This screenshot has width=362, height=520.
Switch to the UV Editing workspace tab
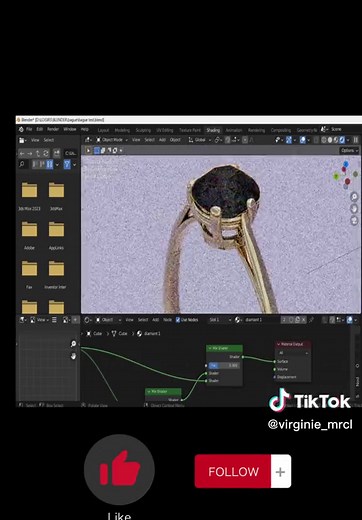click(165, 130)
